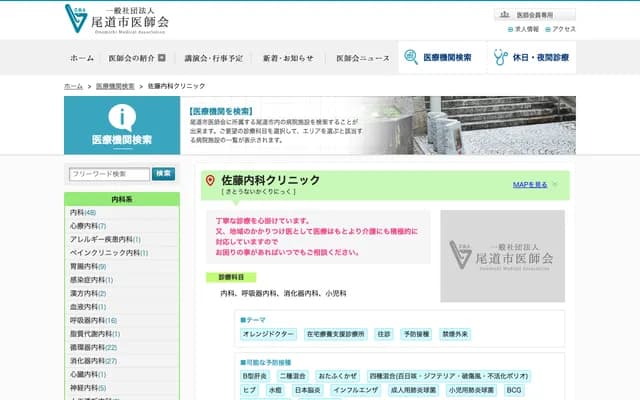The height and width of the screenshot is (400, 640).
Task: Click the インフルエンザ vaccination tag
Action: 356,390
